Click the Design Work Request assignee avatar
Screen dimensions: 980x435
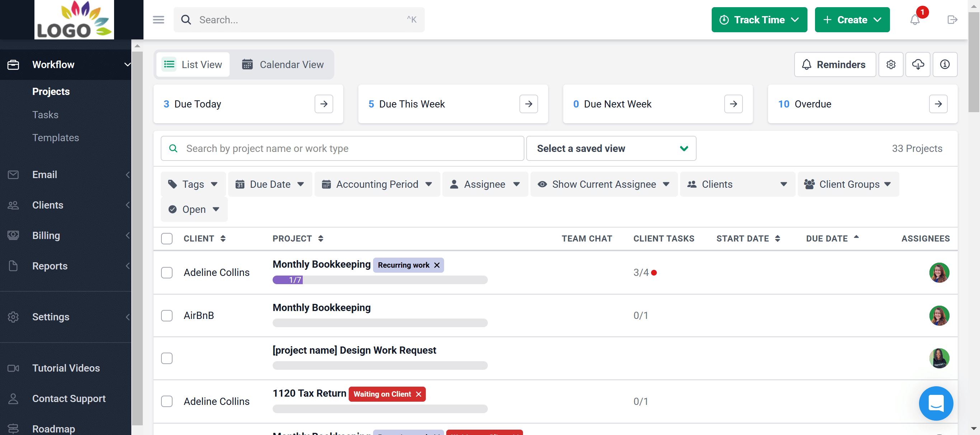click(x=939, y=358)
